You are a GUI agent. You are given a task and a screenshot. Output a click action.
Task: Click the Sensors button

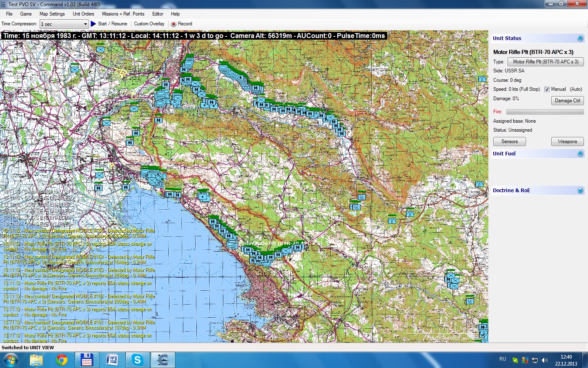click(x=510, y=141)
